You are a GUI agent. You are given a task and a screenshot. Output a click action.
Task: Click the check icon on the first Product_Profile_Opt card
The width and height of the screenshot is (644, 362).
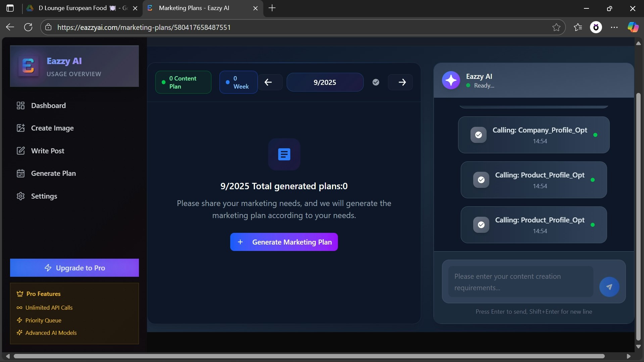point(481,180)
